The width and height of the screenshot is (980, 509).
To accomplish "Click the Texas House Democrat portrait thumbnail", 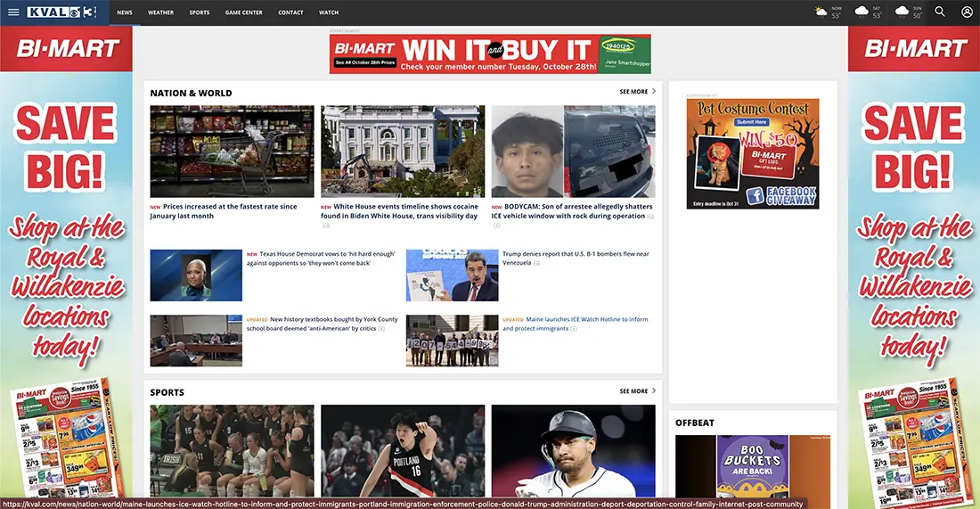I will pyautogui.click(x=196, y=275).
